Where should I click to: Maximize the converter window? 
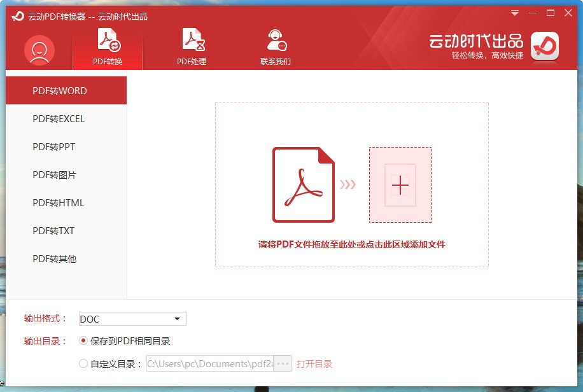(551, 13)
